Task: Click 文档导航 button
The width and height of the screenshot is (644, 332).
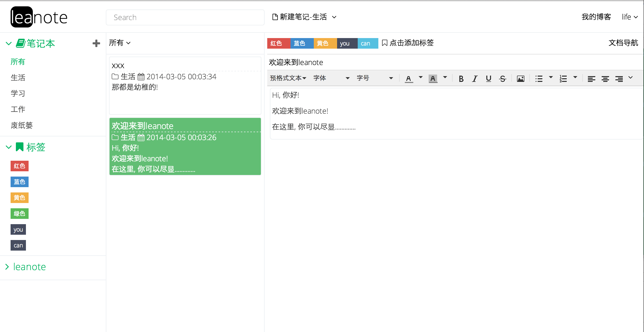Action: [623, 43]
